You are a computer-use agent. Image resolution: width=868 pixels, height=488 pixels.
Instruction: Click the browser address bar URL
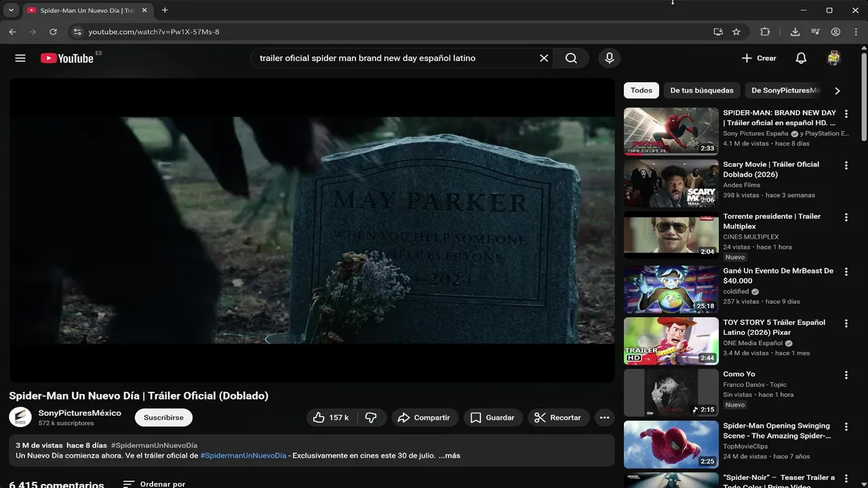[154, 32]
